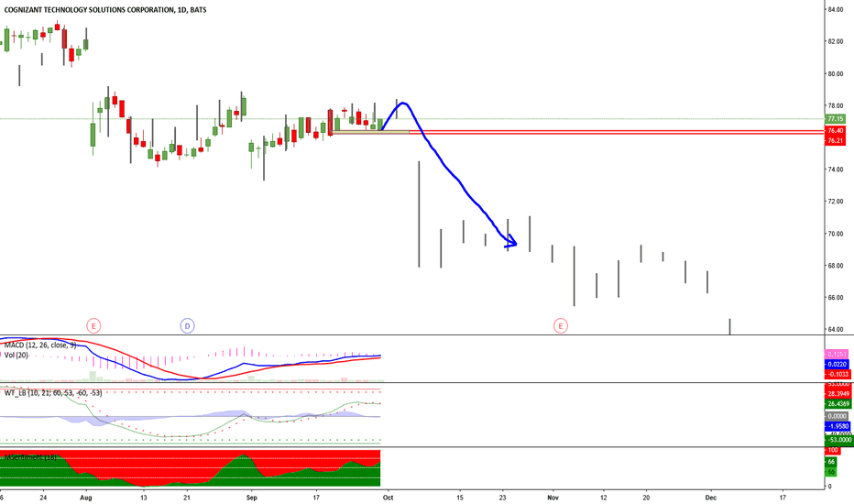This screenshot has height=504, width=854.
Task: Click the blue -1.9580 value label
Action: [x=838, y=426]
